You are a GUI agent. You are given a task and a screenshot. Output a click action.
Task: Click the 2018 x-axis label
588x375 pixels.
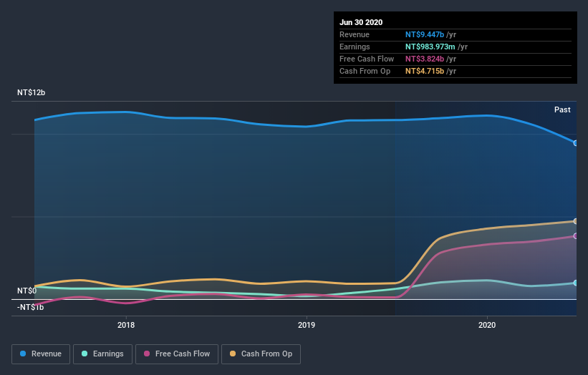[x=126, y=325]
